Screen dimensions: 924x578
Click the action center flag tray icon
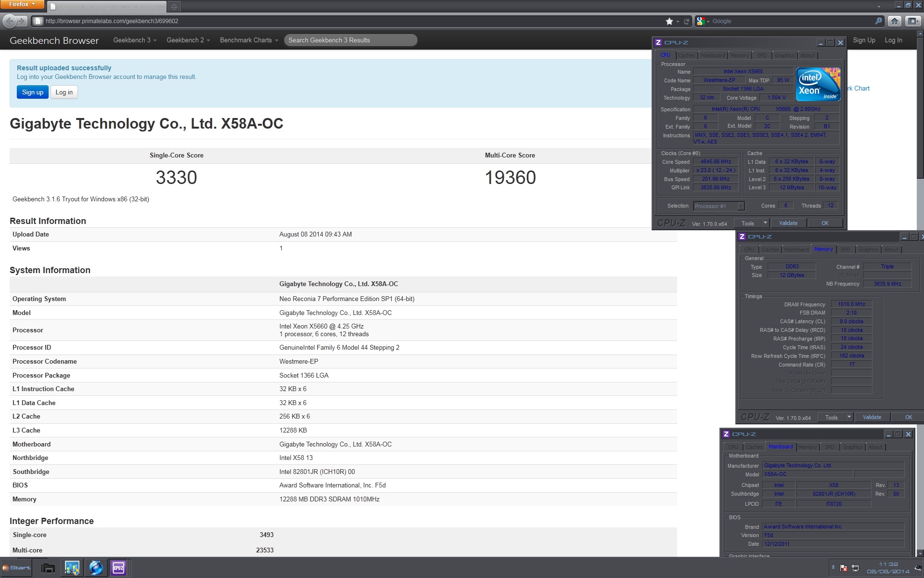coord(844,568)
